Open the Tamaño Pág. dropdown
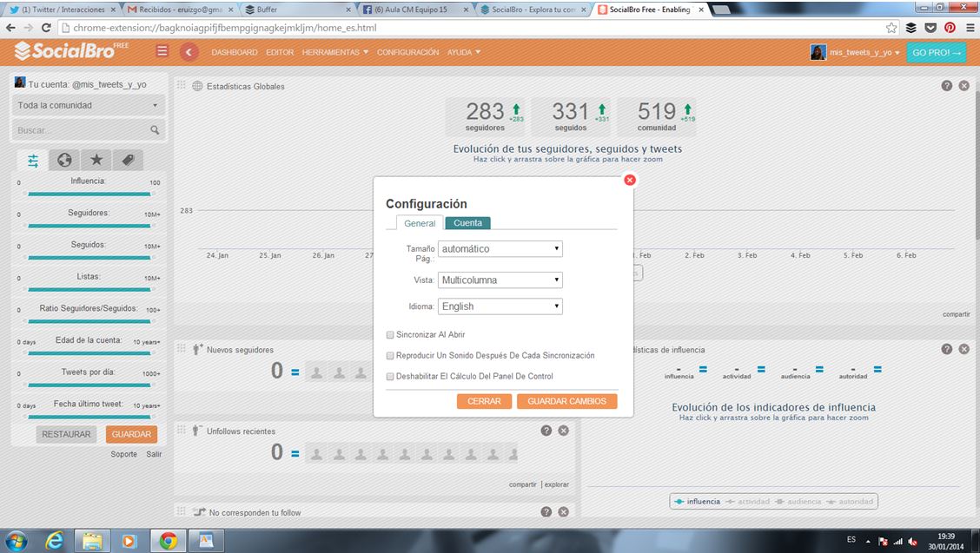Screen dimensions: 980x553 [500, 249]
